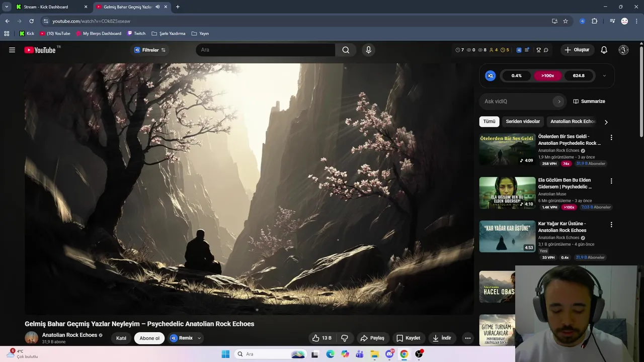Open options for Ela Gözlüm video

click(611, 181)
